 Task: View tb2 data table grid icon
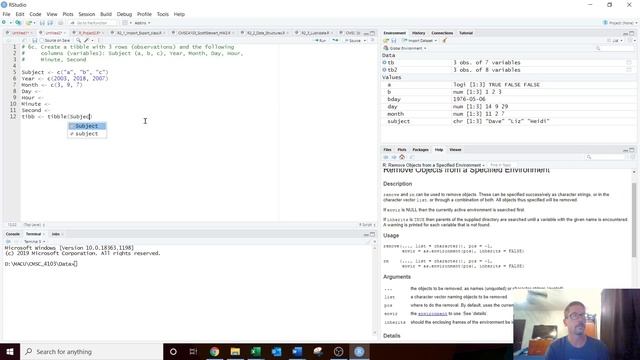[x=629, y=70]
